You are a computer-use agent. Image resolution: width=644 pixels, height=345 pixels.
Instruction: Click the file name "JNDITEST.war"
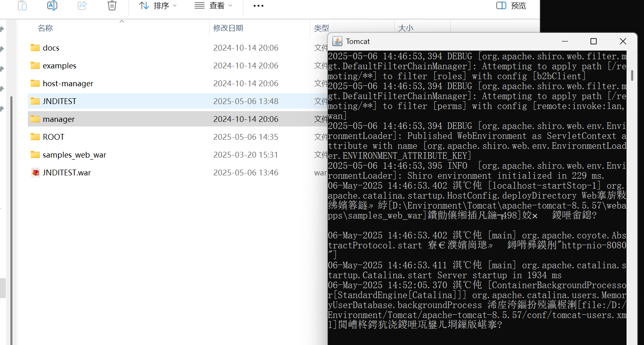67,172
